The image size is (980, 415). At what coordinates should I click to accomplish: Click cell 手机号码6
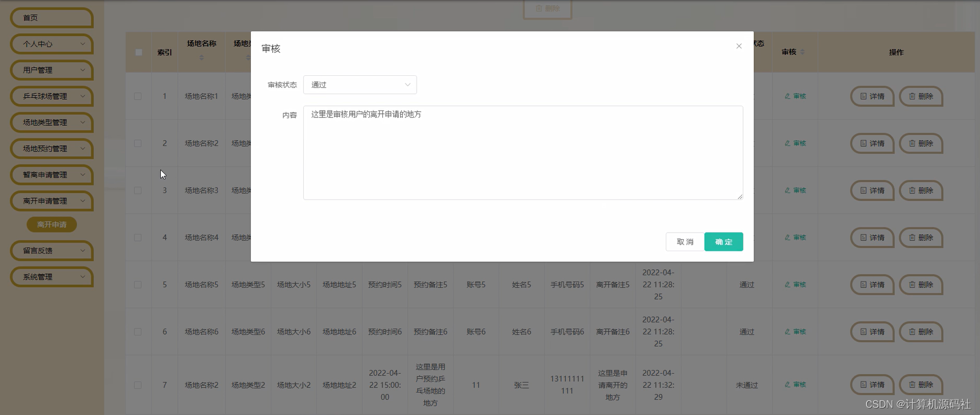pos(567,332)
